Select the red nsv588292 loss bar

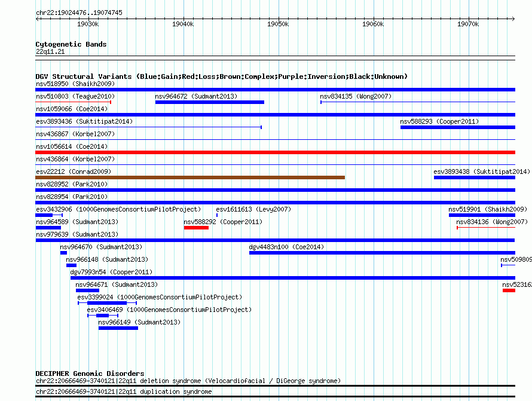coord(196,228)
